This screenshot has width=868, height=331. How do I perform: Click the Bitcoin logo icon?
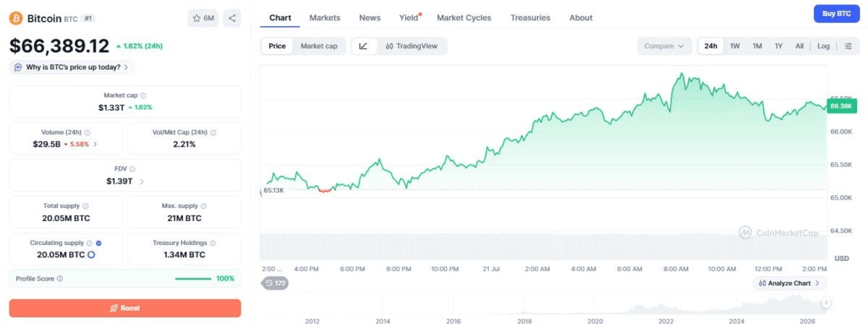click(x=16, y=18)
